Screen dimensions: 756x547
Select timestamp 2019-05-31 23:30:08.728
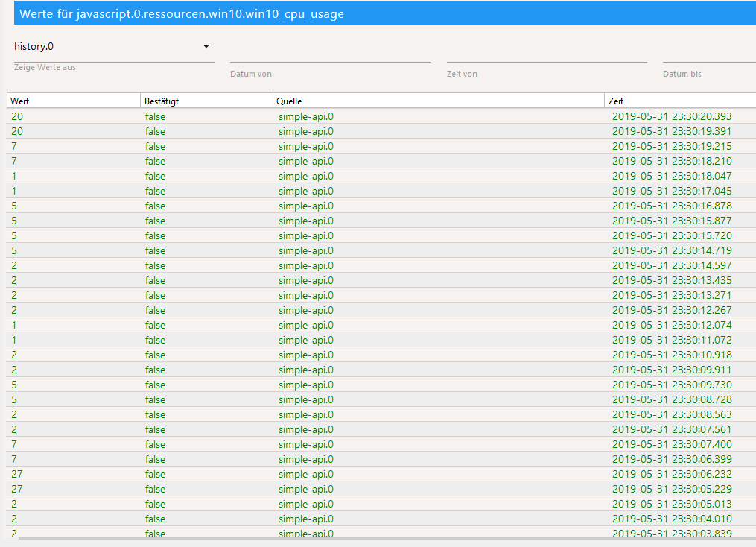tap(672, 400)
